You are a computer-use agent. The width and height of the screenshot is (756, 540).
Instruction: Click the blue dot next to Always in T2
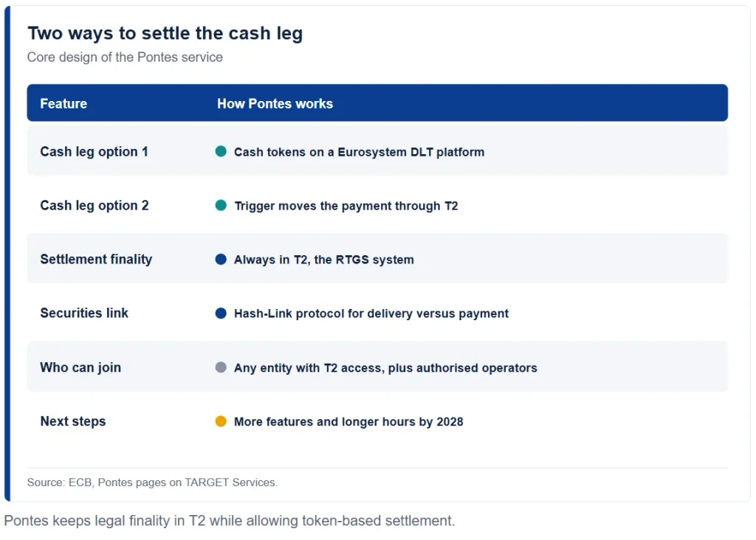(x=221, y=259)
